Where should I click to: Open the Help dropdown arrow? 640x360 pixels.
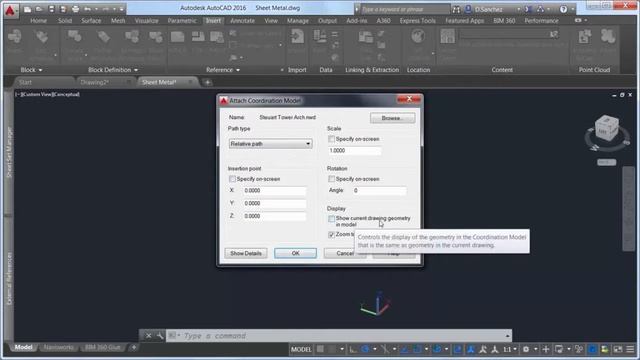[x=572, y=9]
